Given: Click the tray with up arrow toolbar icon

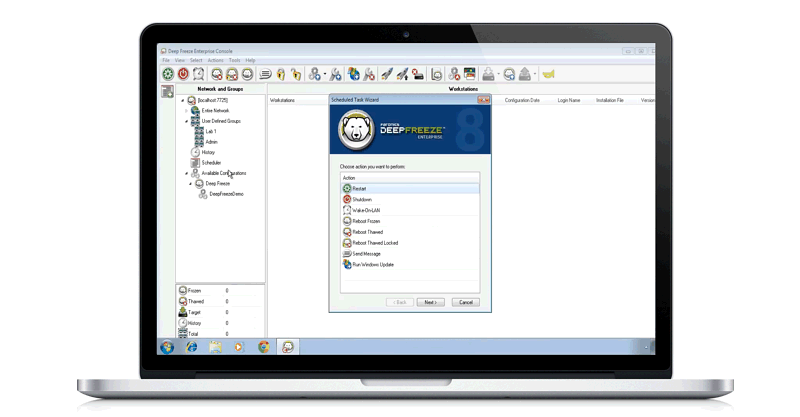Looking at the screenshot, I should click(x=524, y=75).
